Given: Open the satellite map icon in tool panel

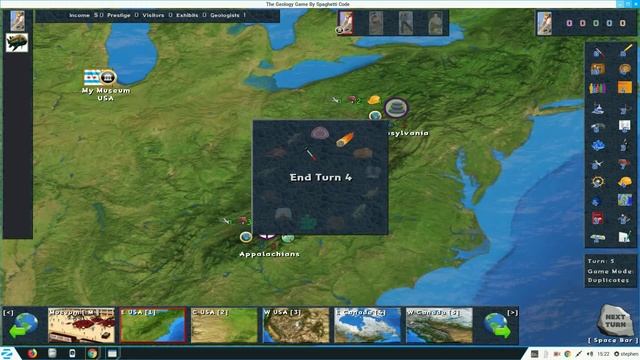Looking at the screenshot, I should pyautogui.click(x=624, y=200).
